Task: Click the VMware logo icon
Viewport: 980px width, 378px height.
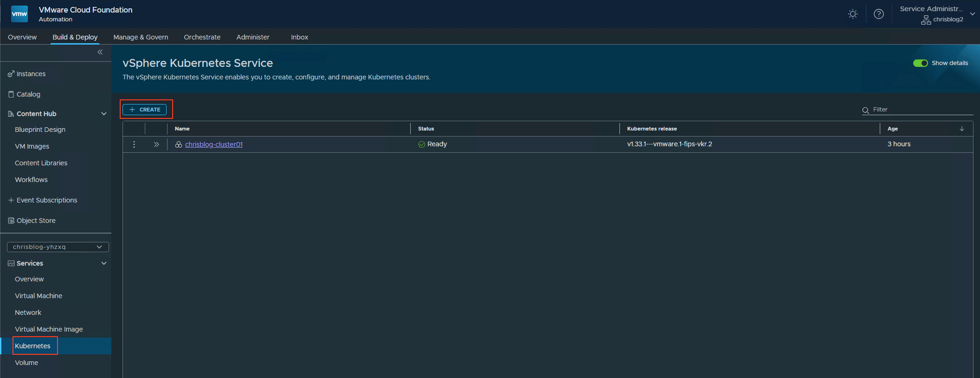Action: (19, 14)
